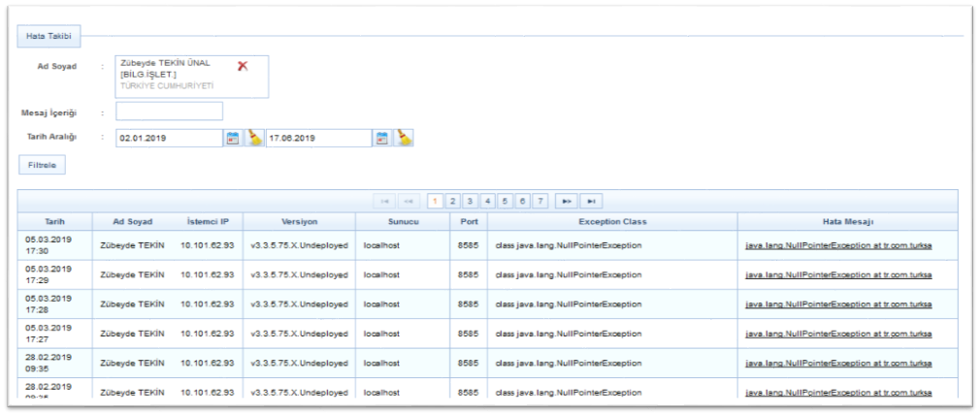The image size is (980, 416).
Task: Click the end date field 17.06.2019
Action: [x=318, y=138]
